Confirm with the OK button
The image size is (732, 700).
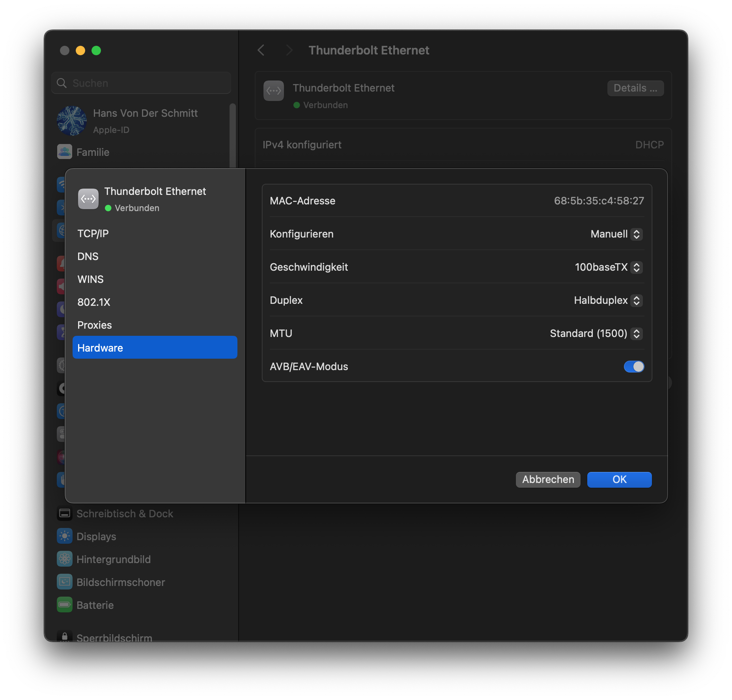619,479
